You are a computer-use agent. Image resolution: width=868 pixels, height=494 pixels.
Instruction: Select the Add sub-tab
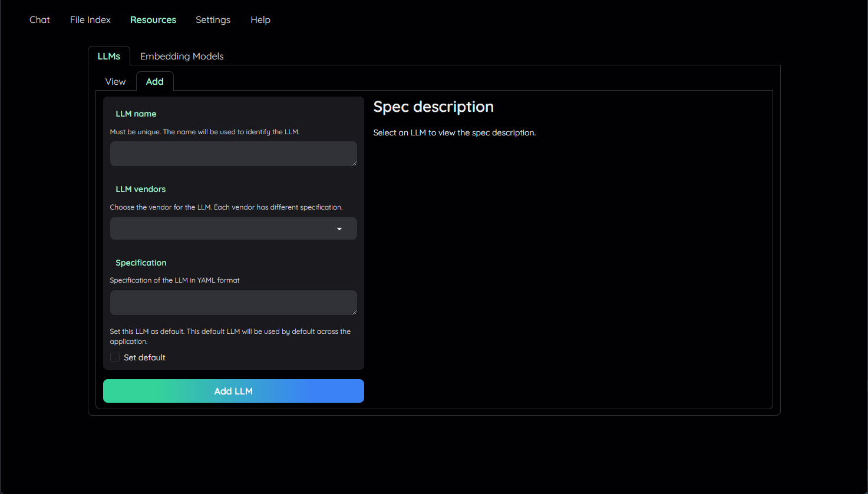coord(155,82)
